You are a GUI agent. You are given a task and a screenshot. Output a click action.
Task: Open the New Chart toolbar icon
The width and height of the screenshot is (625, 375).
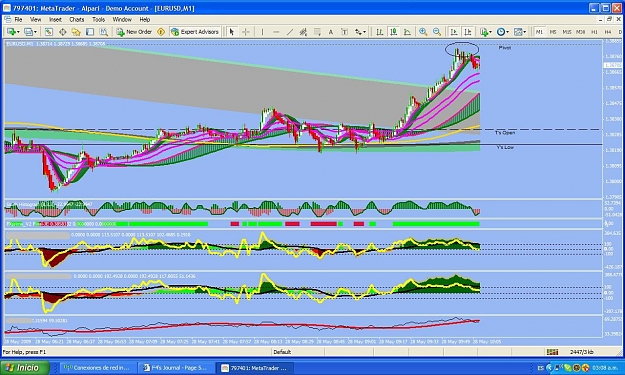click(x=11, y=32)
